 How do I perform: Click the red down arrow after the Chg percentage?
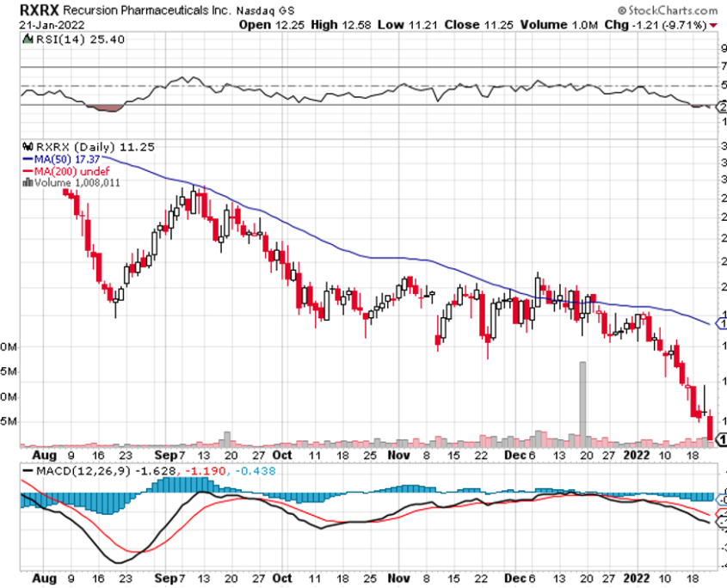(713, 26)
